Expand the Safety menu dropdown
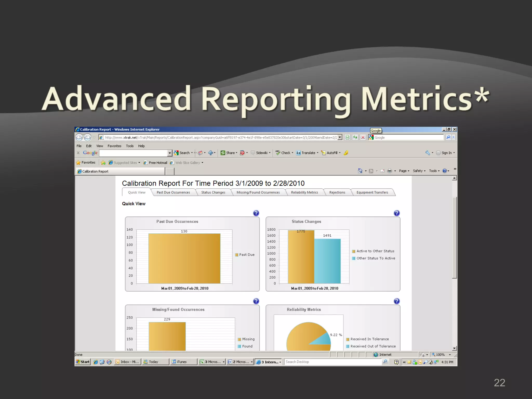 pyautogui.click(x=419, y=171)
